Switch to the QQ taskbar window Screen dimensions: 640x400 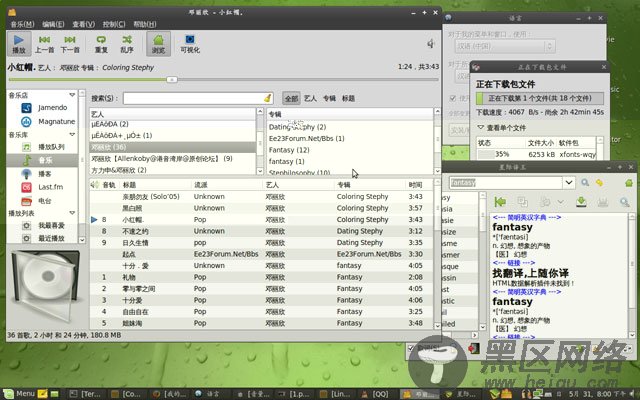click(x=375, y=394)
